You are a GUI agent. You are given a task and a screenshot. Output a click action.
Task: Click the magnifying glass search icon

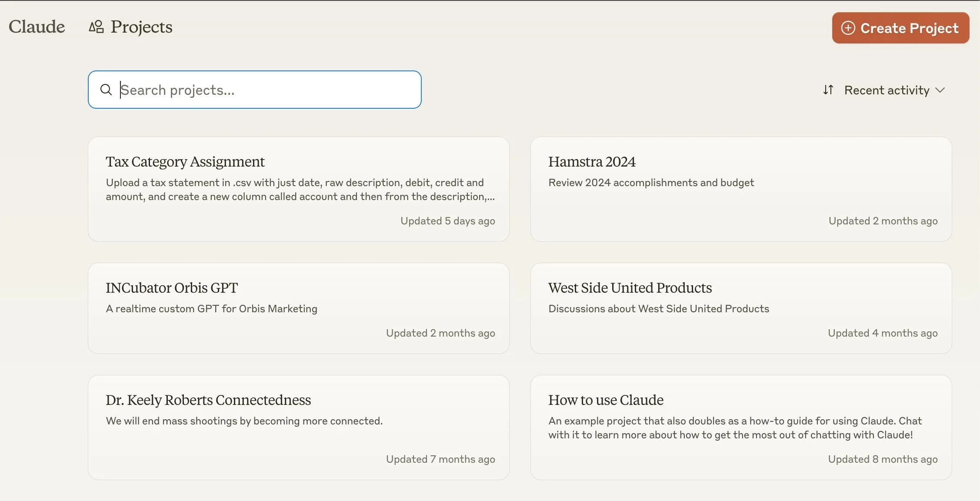(106, 90)
